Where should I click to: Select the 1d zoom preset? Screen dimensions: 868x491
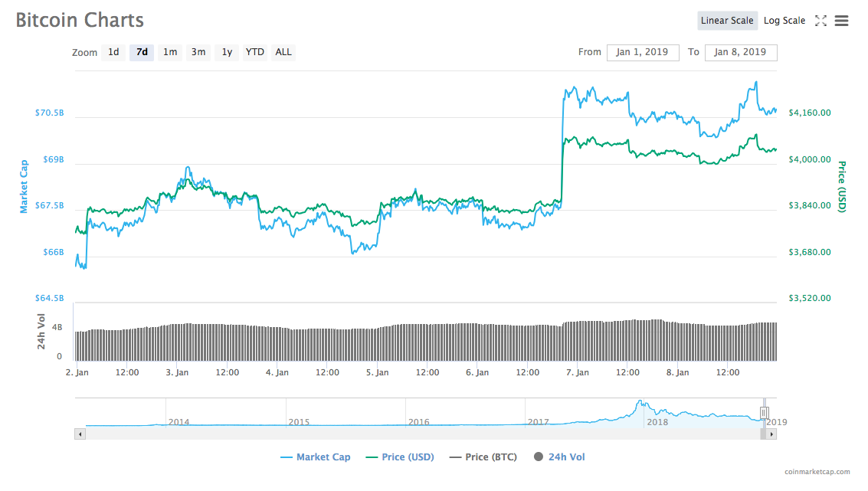click(x=113, y=52)
